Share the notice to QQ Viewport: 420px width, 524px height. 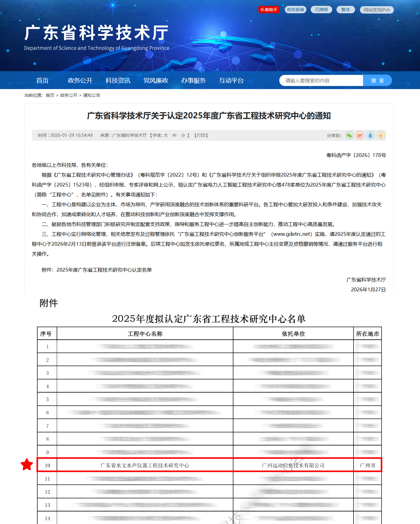click(x=370, y=135)
